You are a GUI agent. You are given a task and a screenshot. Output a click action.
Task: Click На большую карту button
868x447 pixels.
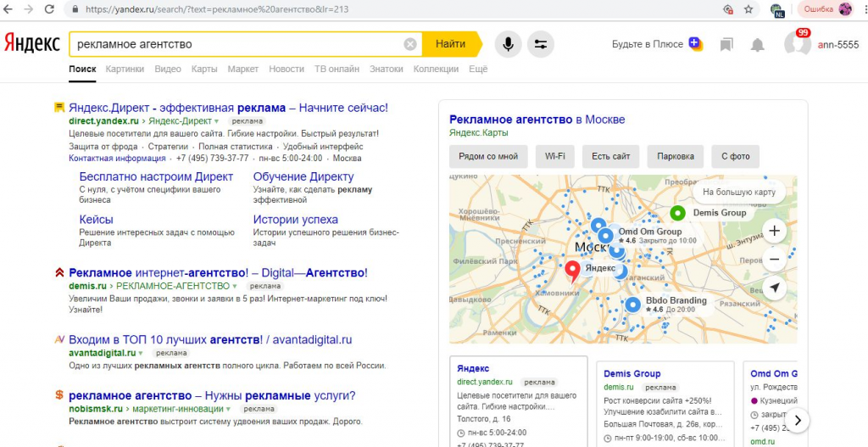click(x=739, y=193)
